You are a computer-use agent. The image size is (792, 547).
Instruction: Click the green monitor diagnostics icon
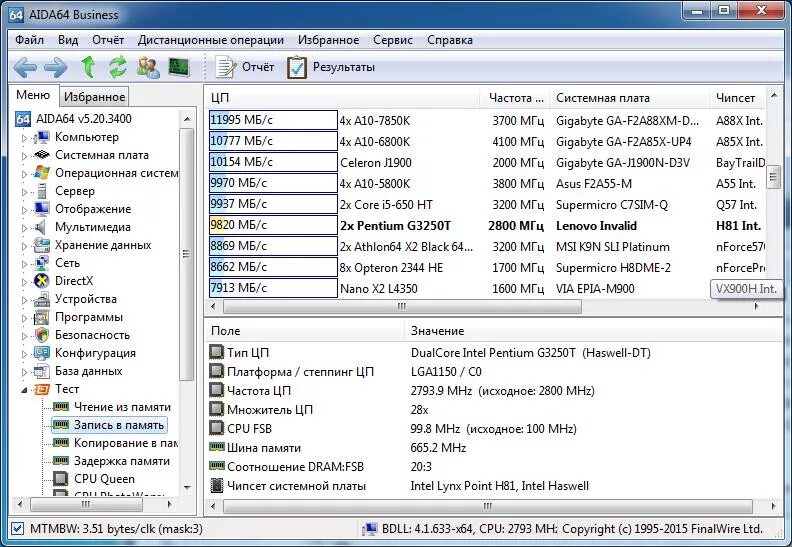pos(179,67)
